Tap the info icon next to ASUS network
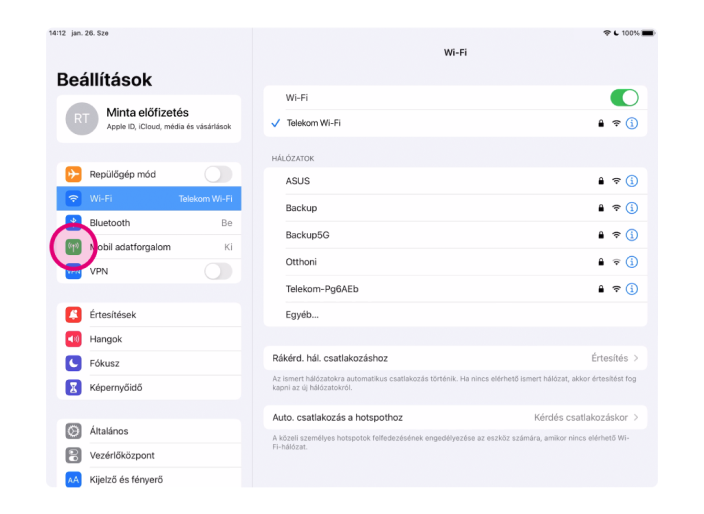Viewport: 704px width, 514px height. pyautogui.click(x=631, y=181)
